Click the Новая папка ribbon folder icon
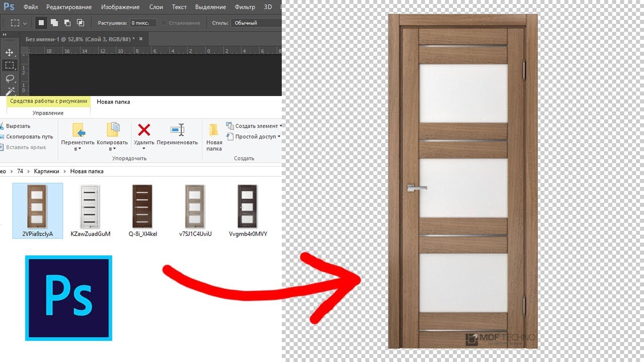Viewport: 644px width, 362px height. click(214, 130)
